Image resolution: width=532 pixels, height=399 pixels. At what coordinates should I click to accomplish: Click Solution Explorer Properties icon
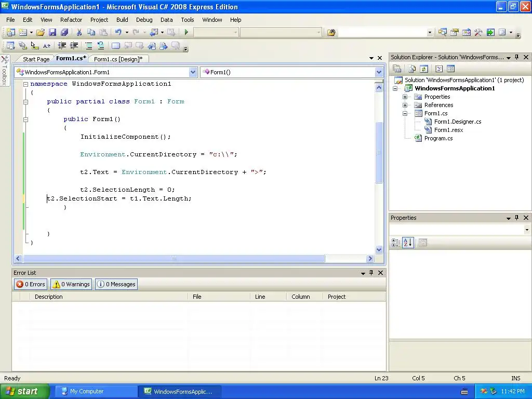(x=397, y=69)
